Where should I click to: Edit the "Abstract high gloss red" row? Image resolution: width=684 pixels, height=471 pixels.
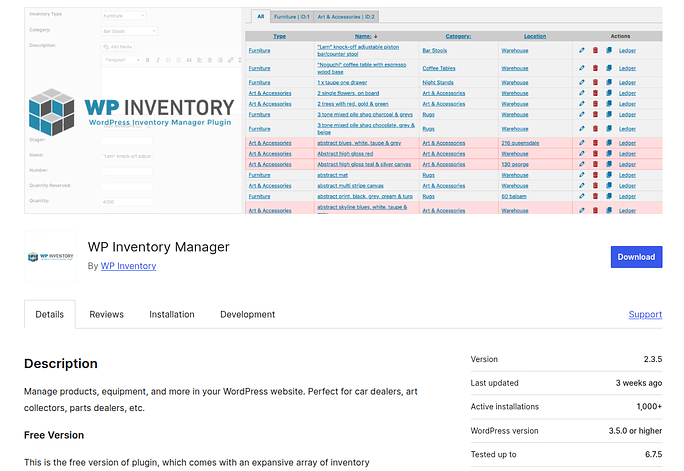click(x=581, y=154)
